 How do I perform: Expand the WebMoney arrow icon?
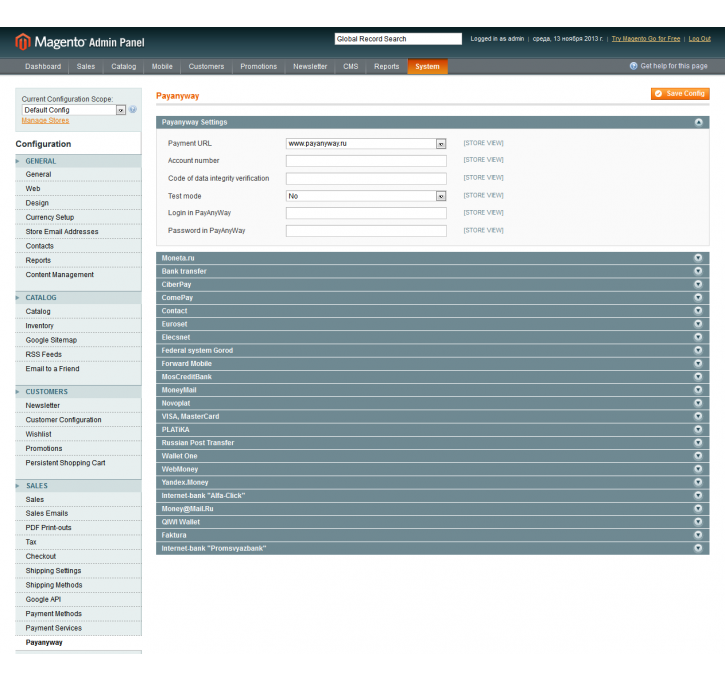(698, 469)
